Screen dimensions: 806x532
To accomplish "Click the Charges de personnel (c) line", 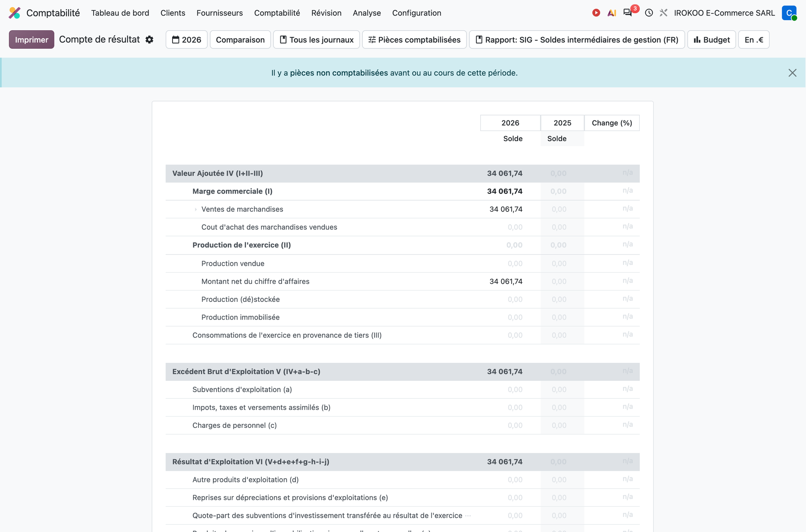I will pyautogui.click(x=403, y=425).
